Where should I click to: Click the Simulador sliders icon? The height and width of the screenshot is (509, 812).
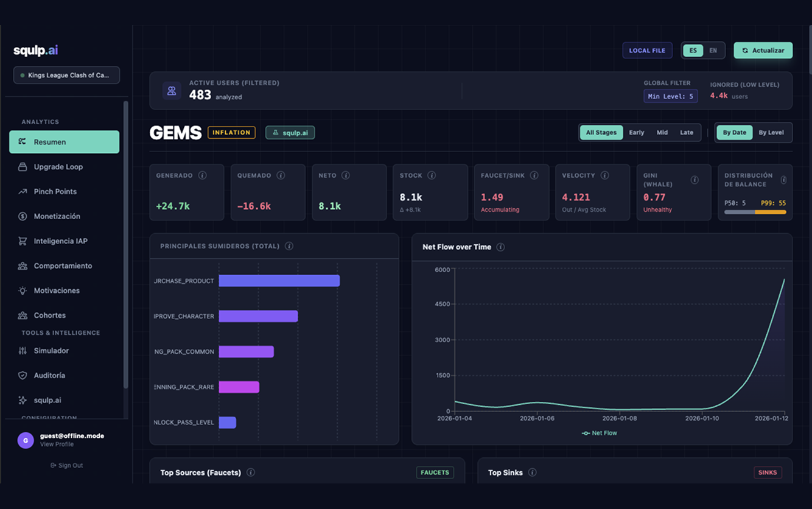[23, 351]
